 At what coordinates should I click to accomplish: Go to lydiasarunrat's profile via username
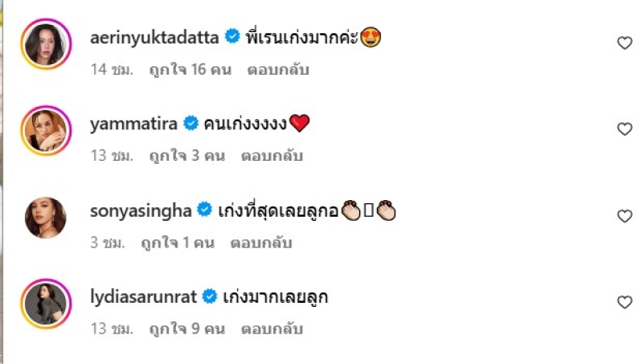coord(143,297)
